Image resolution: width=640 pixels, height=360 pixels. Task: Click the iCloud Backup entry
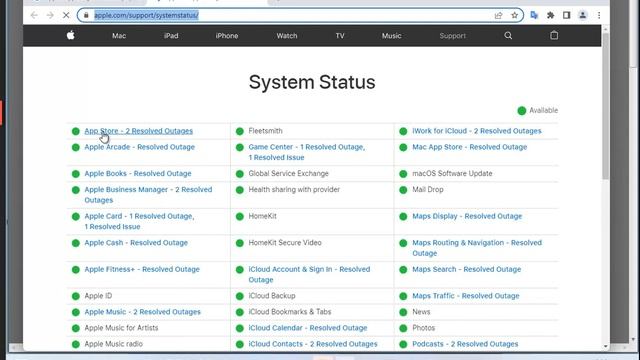point(272,296)
